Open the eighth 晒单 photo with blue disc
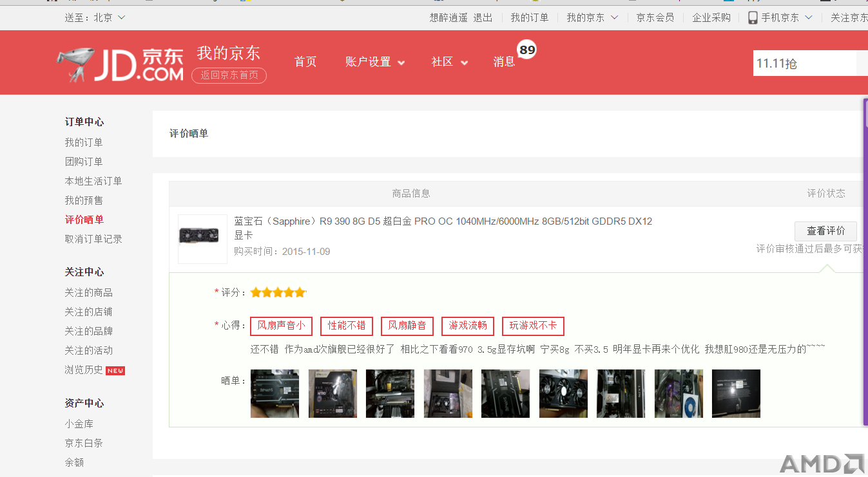This screenshot has height=477, width=868. point(679,393)
